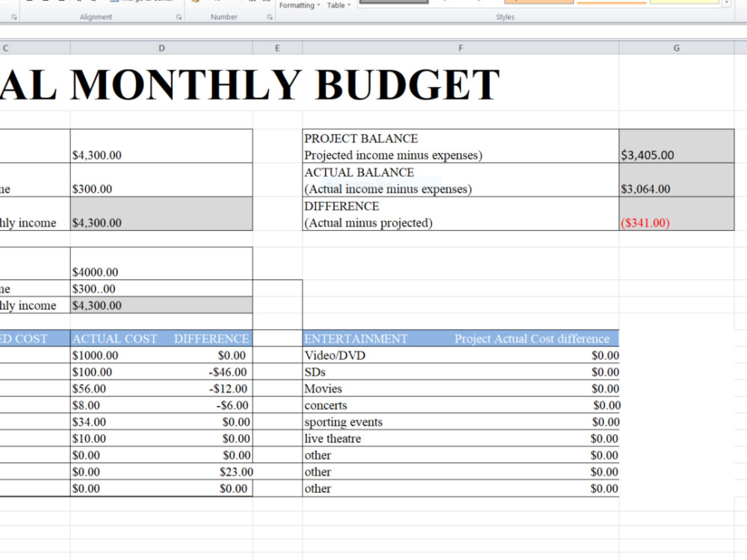Select the $300..00 cell

(x=161, y=288)
